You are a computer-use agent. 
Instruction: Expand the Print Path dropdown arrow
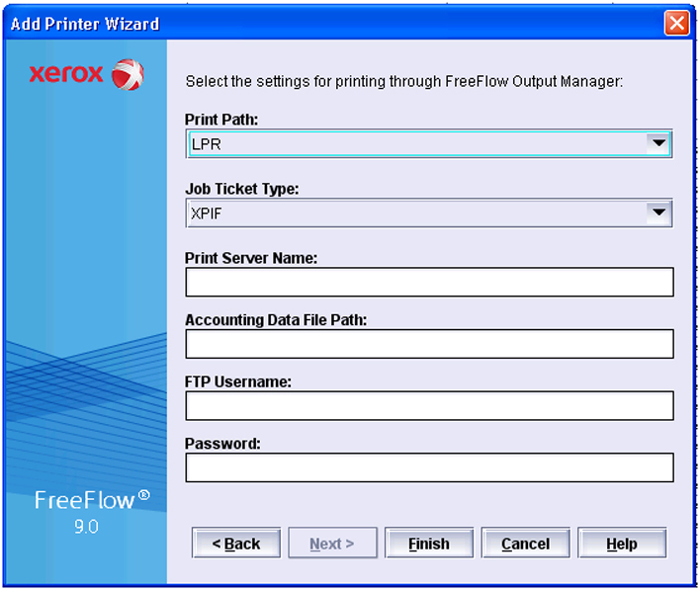pos(657,144)
